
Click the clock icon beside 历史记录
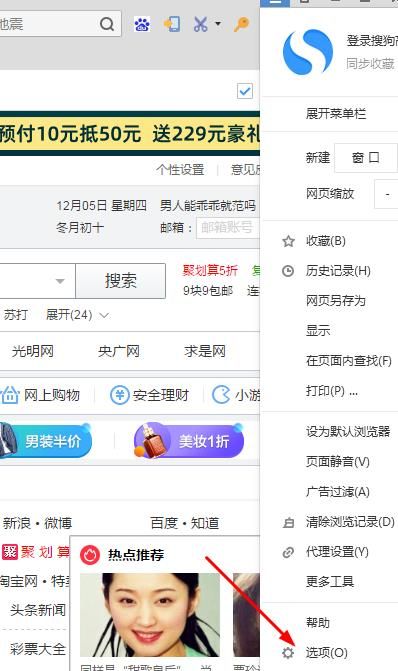tap(288, 271)
